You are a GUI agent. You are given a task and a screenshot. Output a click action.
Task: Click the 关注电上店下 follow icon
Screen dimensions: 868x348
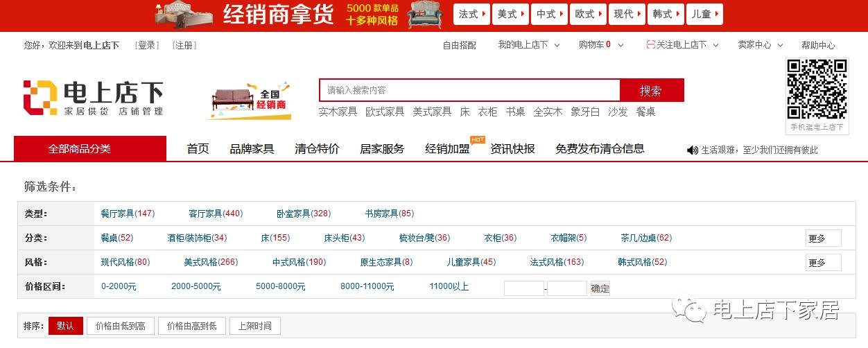(x=650, y=45)
